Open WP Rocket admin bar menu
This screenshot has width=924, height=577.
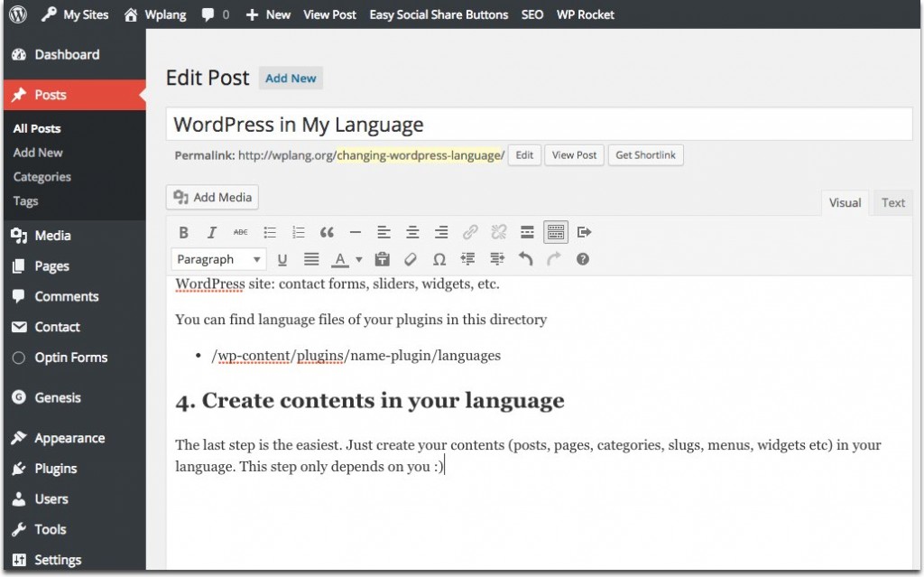(x=585, y=14)
